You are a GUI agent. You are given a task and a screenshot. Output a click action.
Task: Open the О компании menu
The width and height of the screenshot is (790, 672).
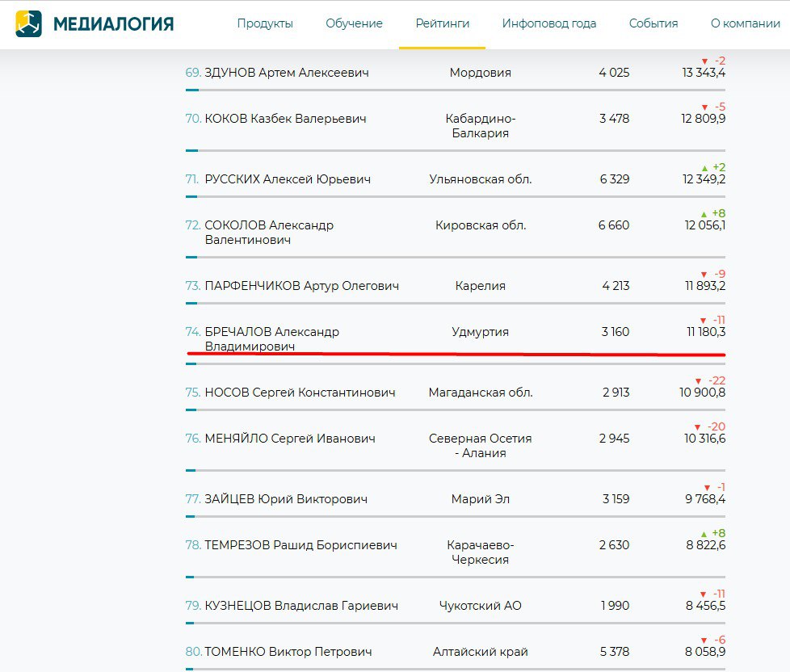point(745,23)
